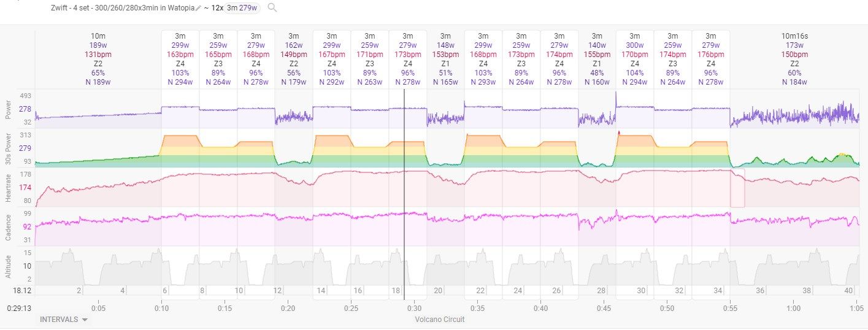Open the INTERVALS dropdown menu
This screenshot has width=868, height=330.
(64, 320)
